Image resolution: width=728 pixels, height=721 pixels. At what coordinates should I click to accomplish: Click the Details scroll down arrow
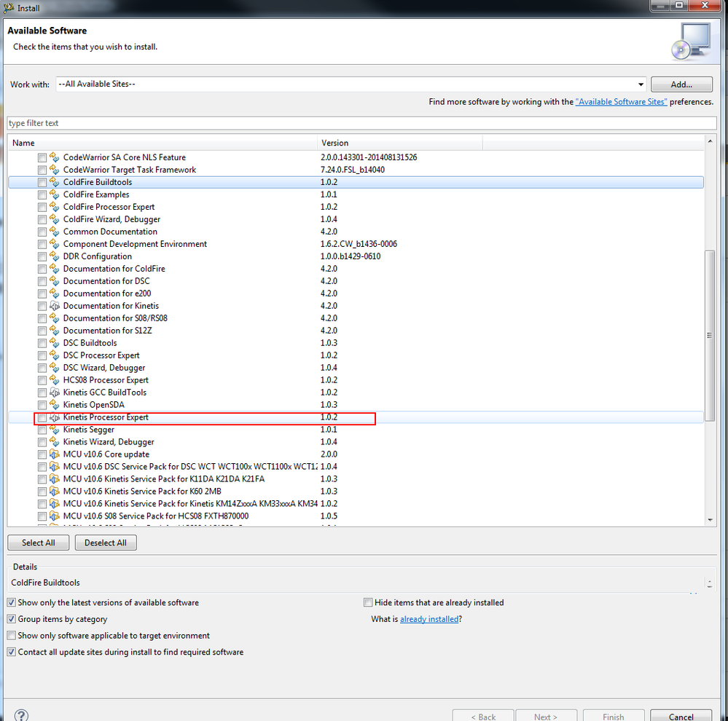tap(710, 586)
